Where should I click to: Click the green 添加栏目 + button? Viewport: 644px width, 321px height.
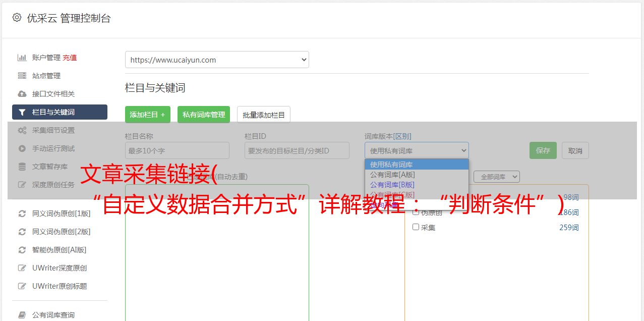148,115
